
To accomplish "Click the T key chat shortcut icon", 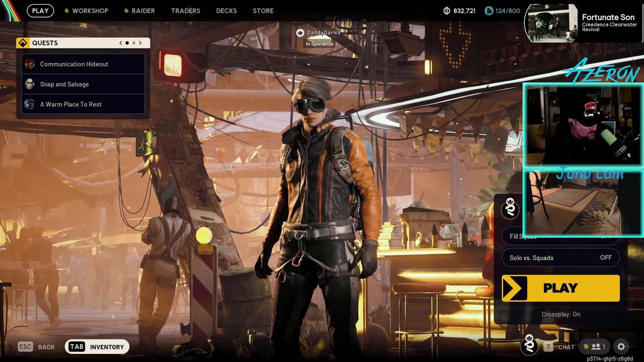I will pyautogui.click(x=548, y=346).
